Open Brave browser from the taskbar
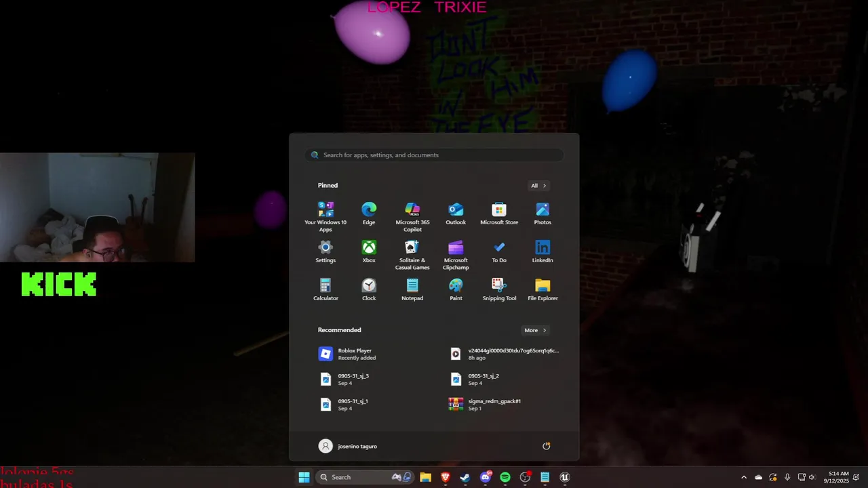The height and width of the screenshot is (488, 868). coord(446,477)
